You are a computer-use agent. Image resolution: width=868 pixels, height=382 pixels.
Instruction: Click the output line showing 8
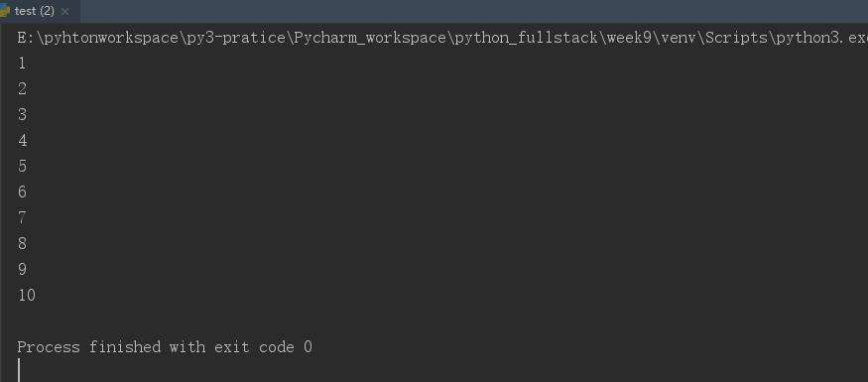click(22, 244)
